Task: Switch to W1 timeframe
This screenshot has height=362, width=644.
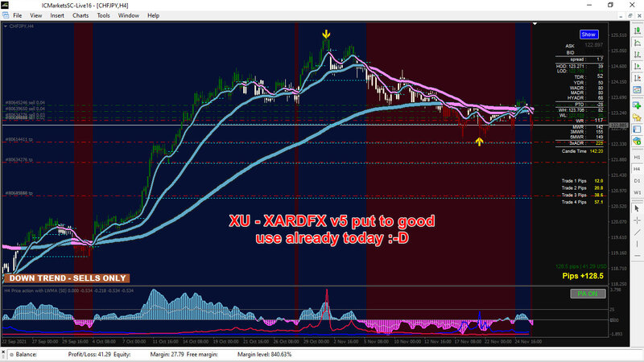Action: click(x=637, y=192)
